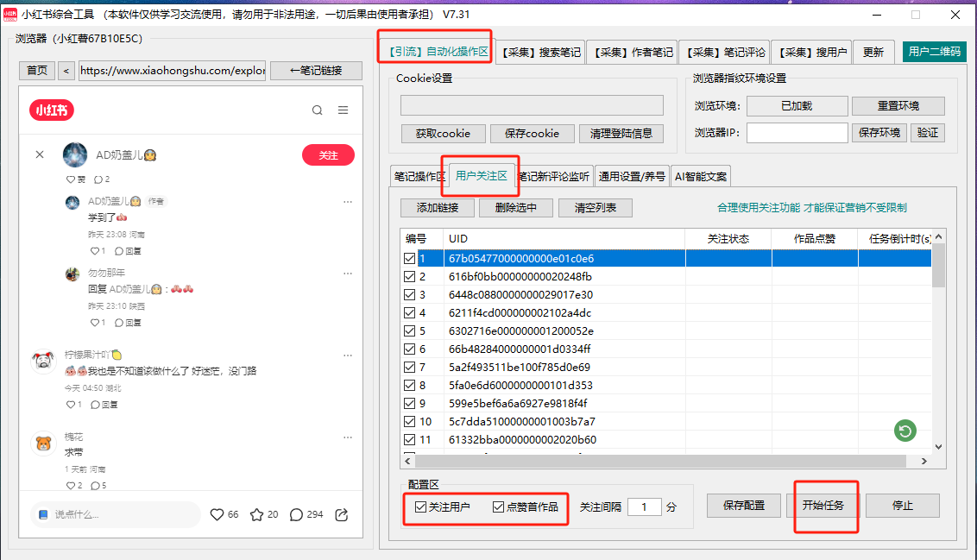Click the green refresh circle icon in list
Viewport: 977px width, 560px height.
905,431
